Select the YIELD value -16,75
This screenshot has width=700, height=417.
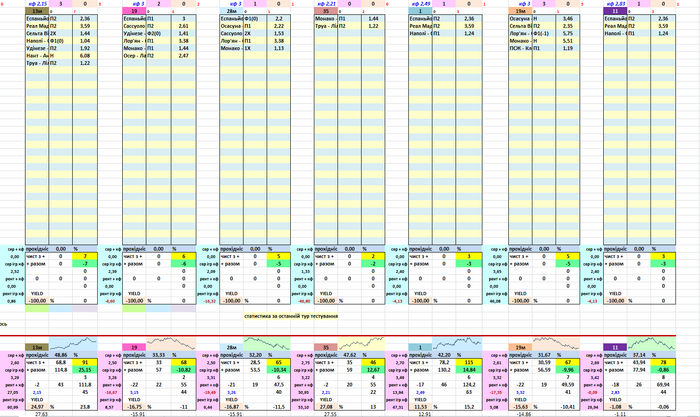(x=134, y=407)
